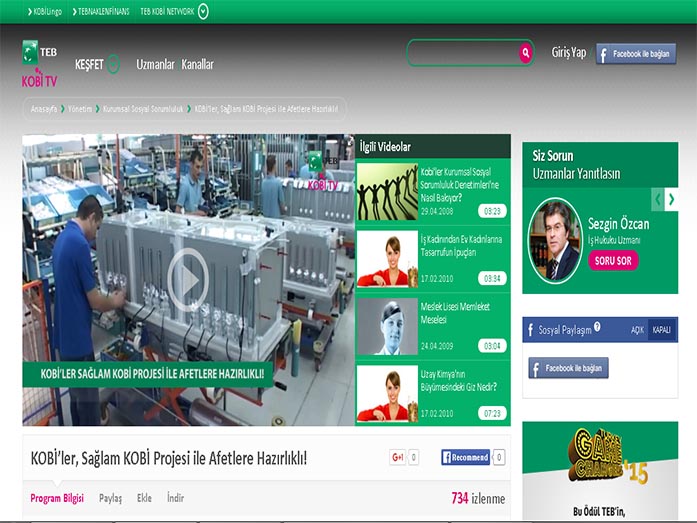Click SORU SOR button
Screen dimensions: 697x523
[x=613, y=260]
